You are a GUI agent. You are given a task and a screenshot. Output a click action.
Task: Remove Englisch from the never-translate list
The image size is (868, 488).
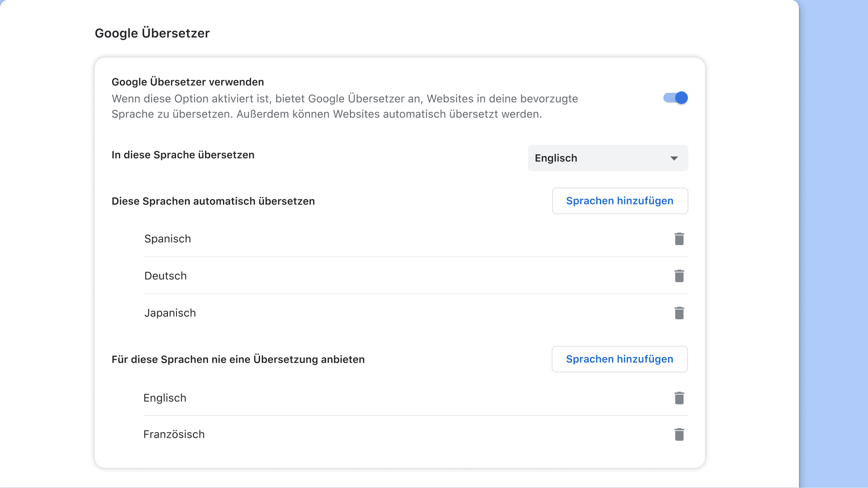(679, 398)
